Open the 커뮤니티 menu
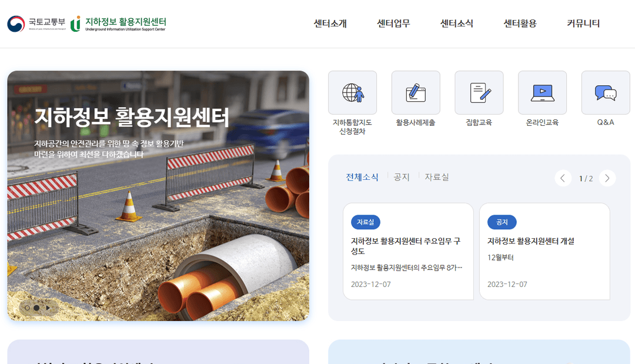This screenshot has height=364, width=635. pos(584,24)
